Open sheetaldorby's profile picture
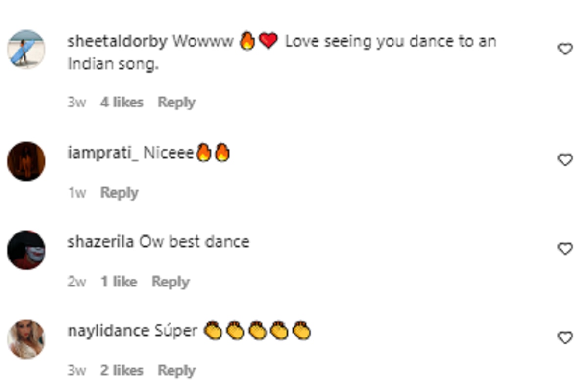 pos(26,49)
